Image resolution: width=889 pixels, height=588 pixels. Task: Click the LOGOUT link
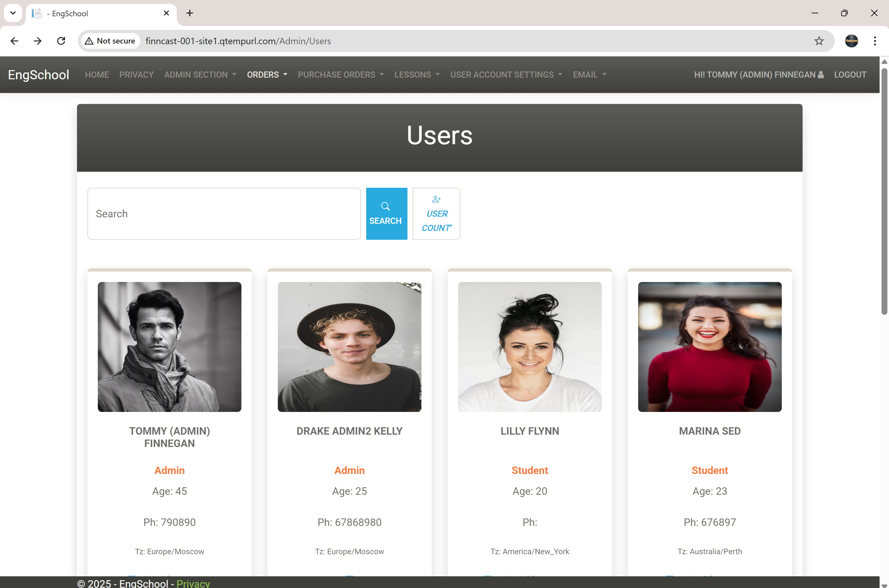(x=850, y=75)
